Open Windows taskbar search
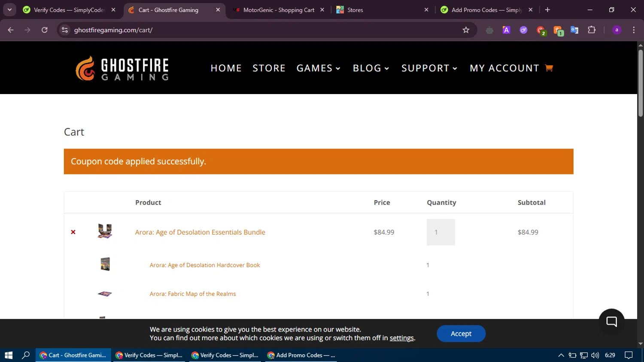The image size is (644, 362). point(26,355)
